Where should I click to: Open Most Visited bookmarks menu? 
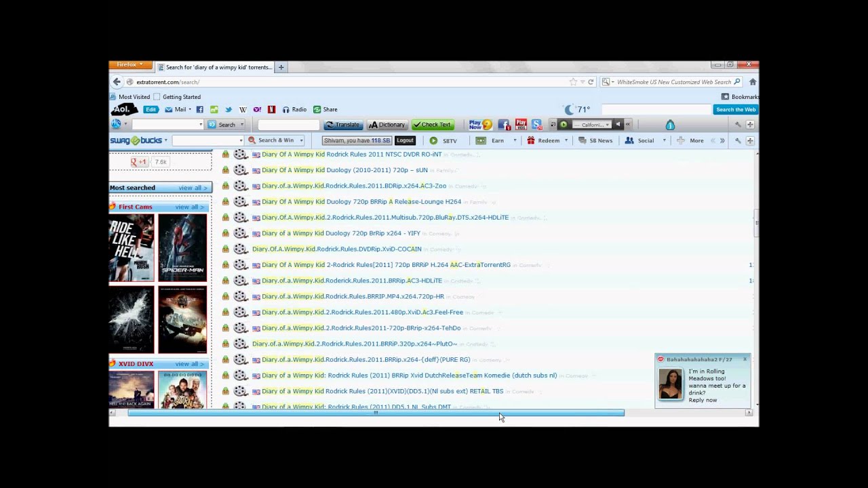pyautogui.click(x=129, y=97)
